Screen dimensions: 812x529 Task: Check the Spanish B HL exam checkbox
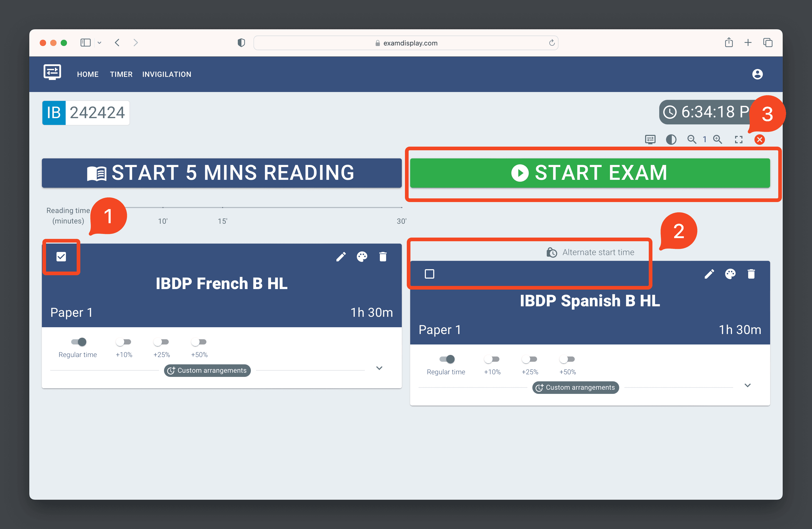(430, 274)
